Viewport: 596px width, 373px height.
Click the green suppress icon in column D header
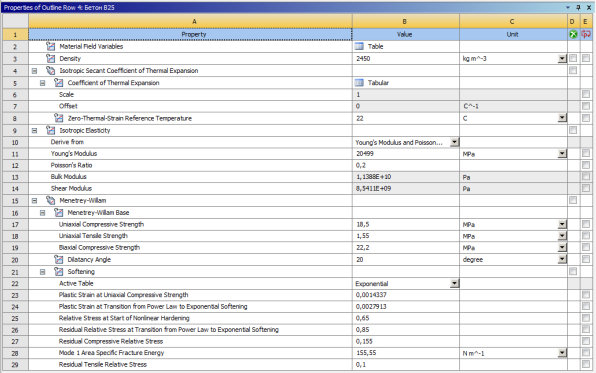pos(573,35)
